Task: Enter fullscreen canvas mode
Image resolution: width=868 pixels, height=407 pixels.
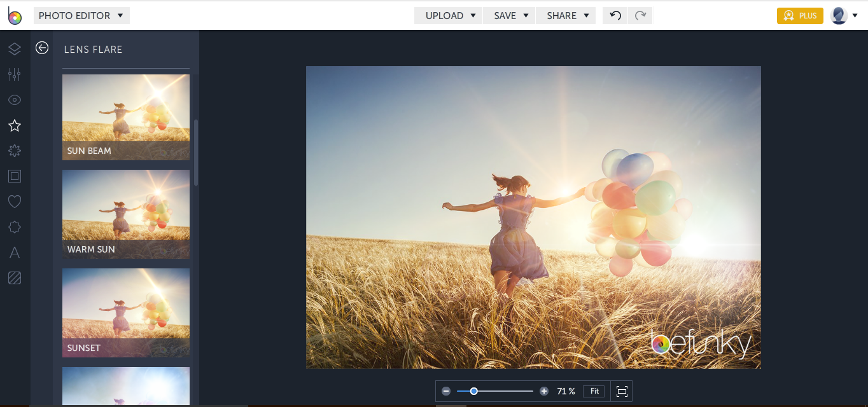Action: (x=622, y=391)
